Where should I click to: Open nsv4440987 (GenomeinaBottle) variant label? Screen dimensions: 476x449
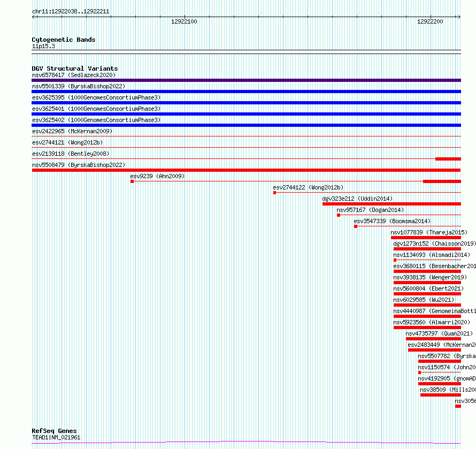click(x=434, y=311)
